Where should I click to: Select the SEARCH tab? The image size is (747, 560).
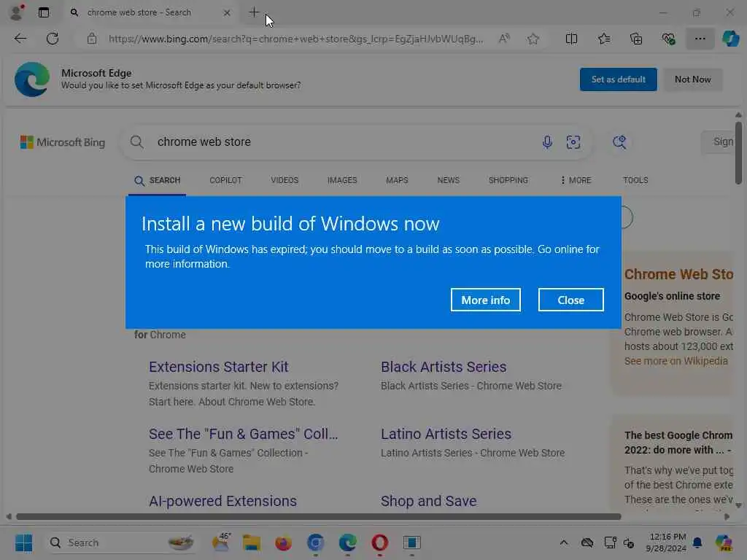coord(158,181)
